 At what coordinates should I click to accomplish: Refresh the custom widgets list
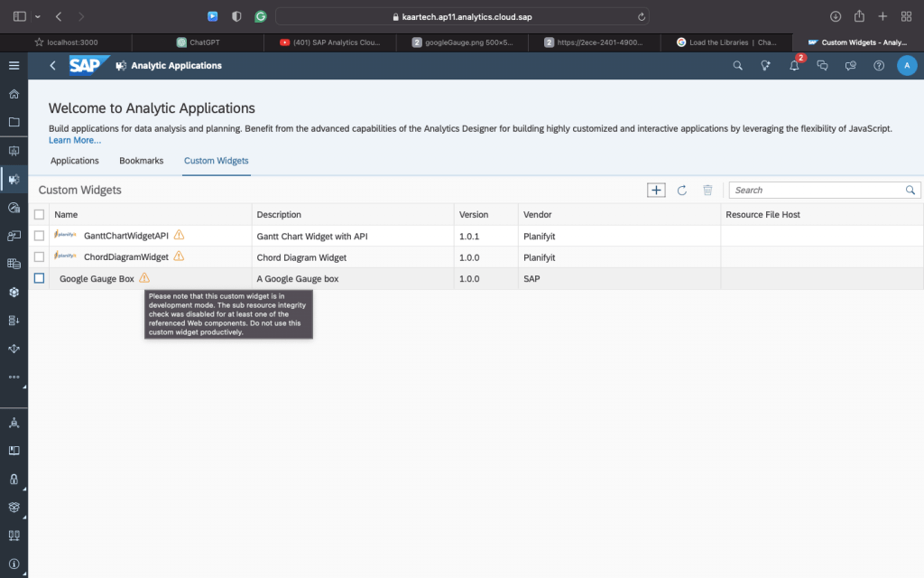tap(682, 190)
